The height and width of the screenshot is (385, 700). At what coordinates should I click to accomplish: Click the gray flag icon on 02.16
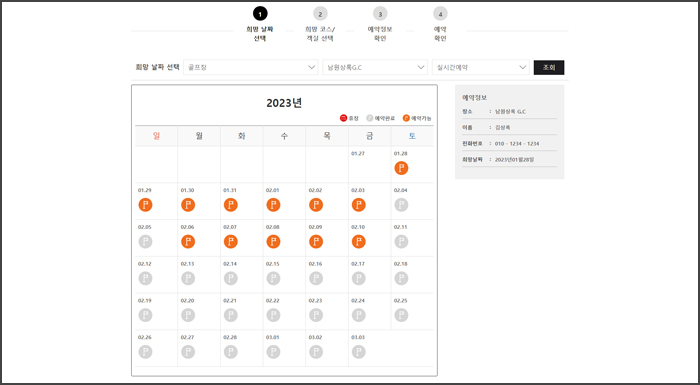coord(316,278)
